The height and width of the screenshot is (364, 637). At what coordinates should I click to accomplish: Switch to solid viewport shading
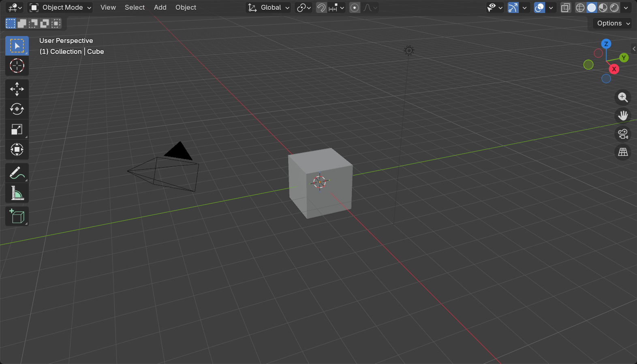pyautogui.click(x=592, y=7)
